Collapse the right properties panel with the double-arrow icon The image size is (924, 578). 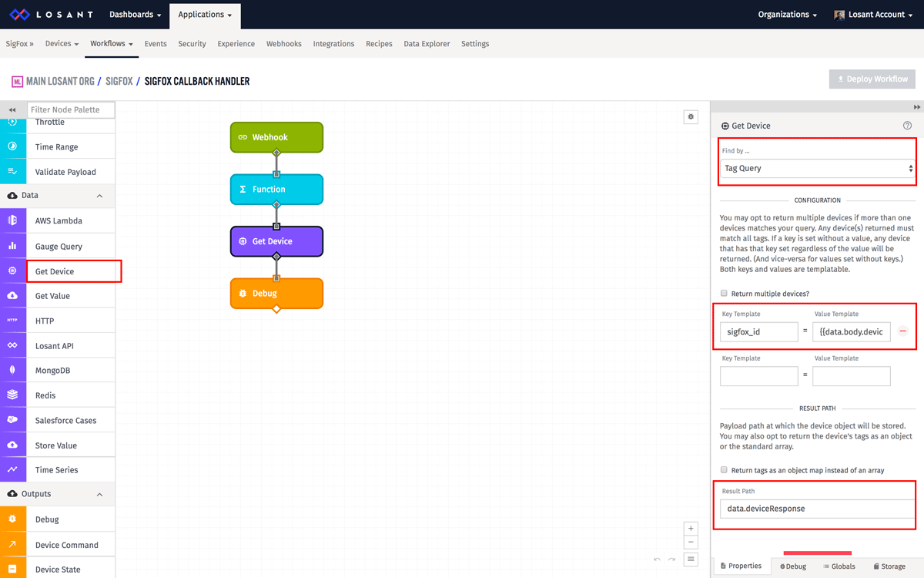click(x=916, y=107)
